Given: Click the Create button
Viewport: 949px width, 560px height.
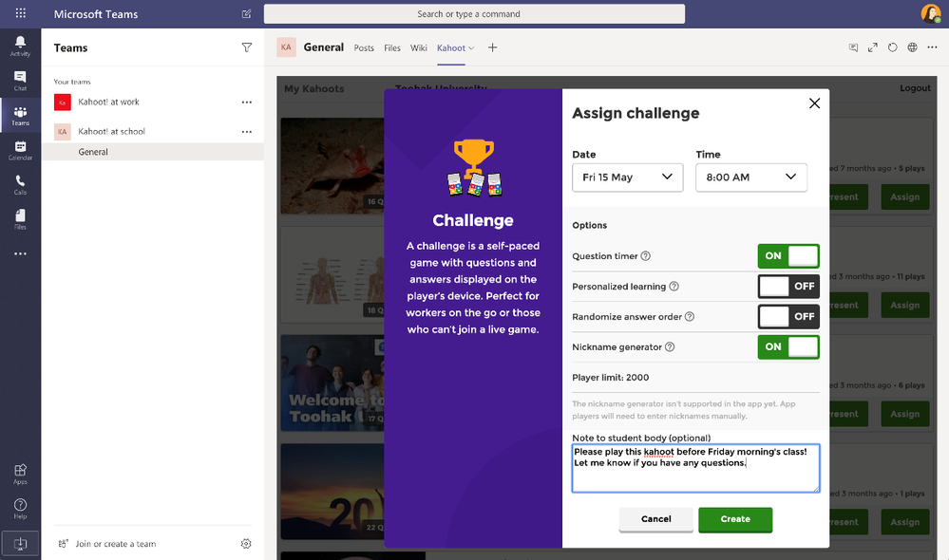Looking at the screenshot, I should point(735,519).
